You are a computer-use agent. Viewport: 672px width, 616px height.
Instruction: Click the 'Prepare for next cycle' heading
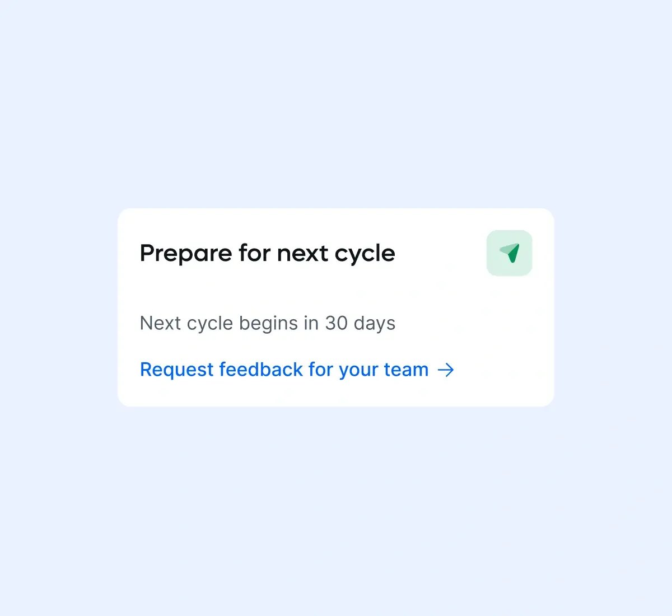pyautogui.click(x=267, y=253)
